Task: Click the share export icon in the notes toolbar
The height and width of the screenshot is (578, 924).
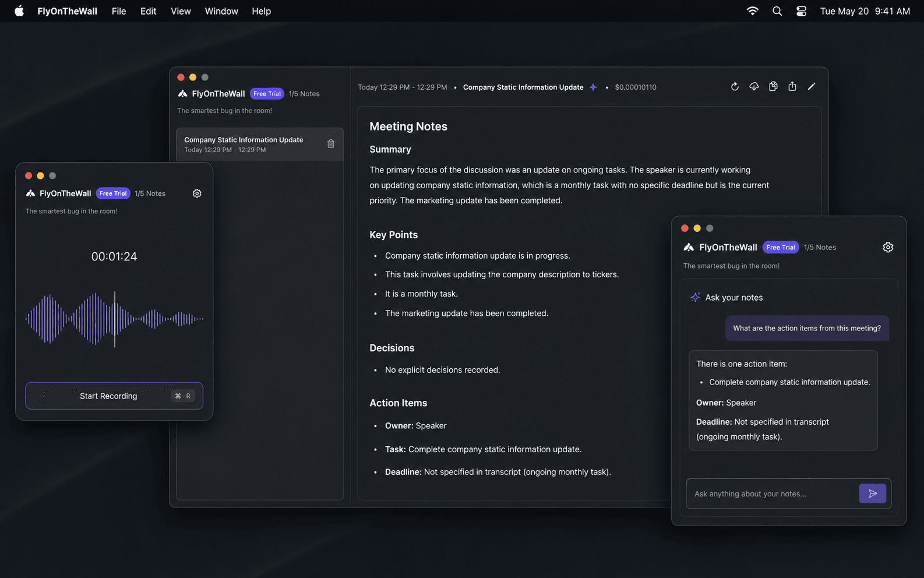Action: coord(792,87)
